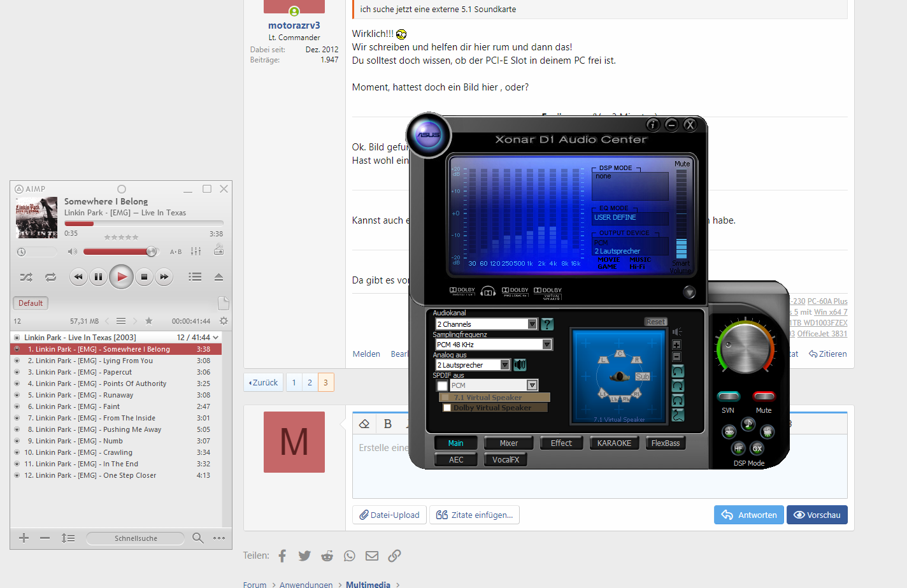Remove tracks with minus icon in AIMP
907x588 pixels.
45,538
